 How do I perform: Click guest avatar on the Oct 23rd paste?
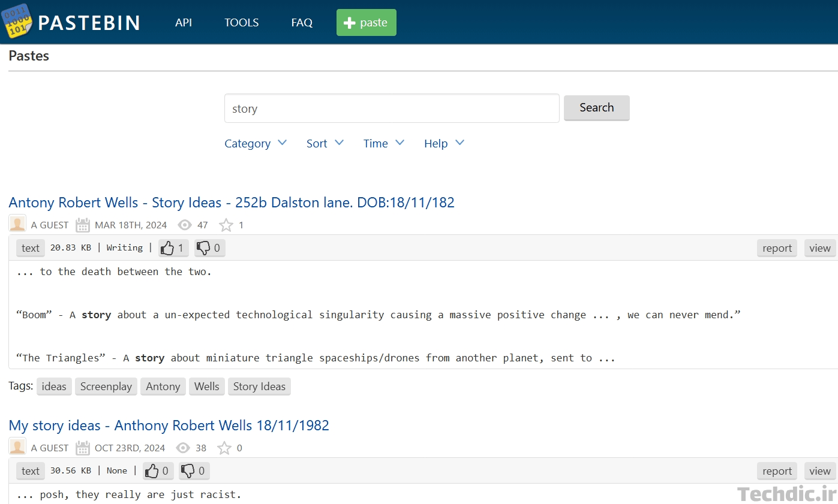tap(17, 446)
